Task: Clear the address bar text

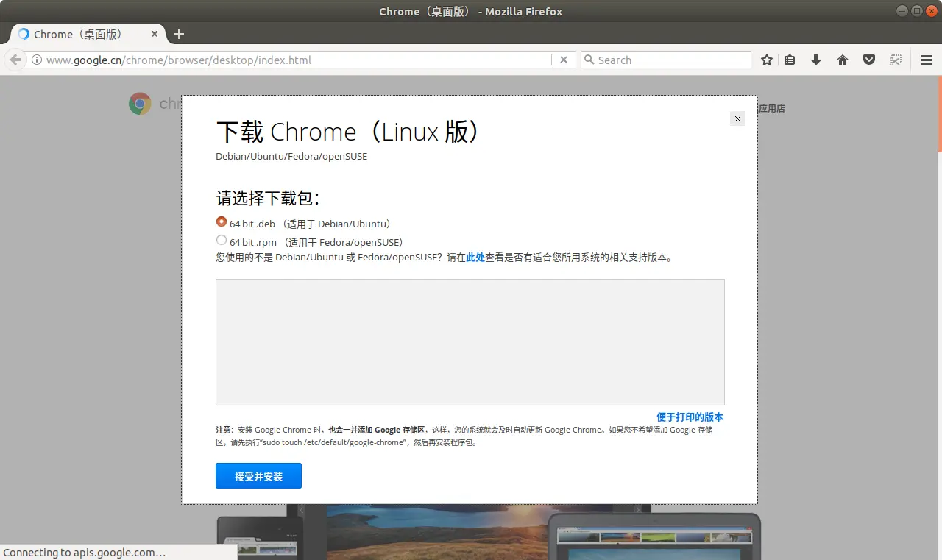Action: pos(563,60)
